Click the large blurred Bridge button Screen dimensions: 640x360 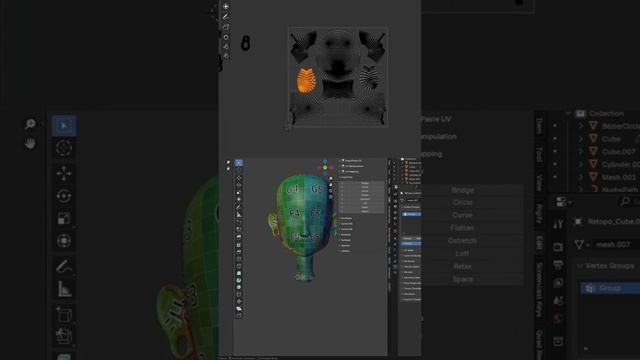[462, 190]
